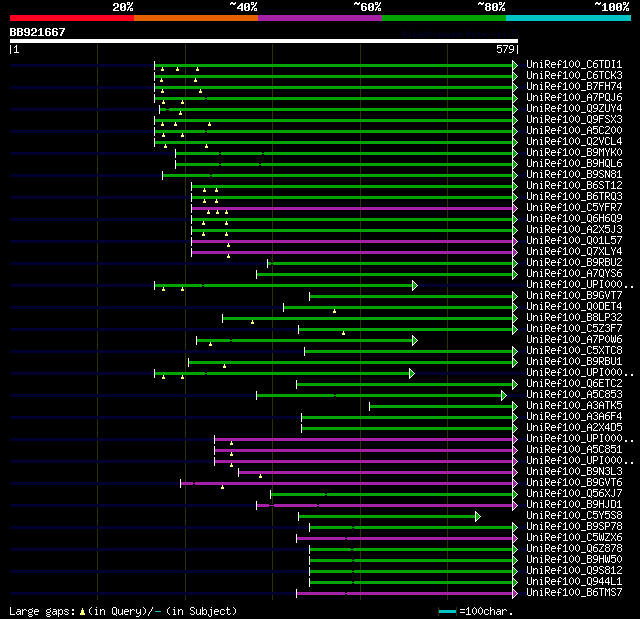Click the UniRef100_B6TMS7 hit name
The height and width of the screenshot is (619, 640).
(574, 593)
